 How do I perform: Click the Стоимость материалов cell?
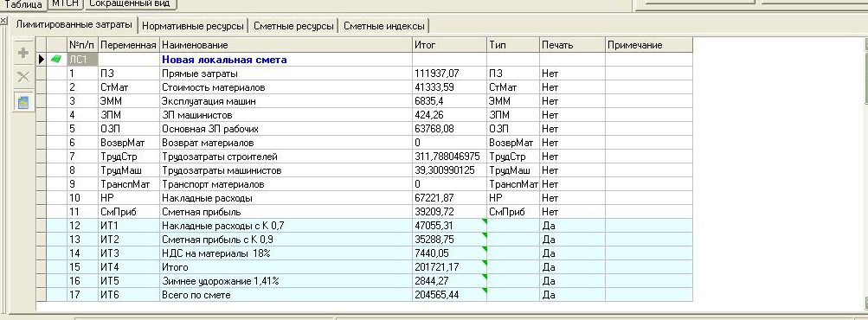coord(286,87)
